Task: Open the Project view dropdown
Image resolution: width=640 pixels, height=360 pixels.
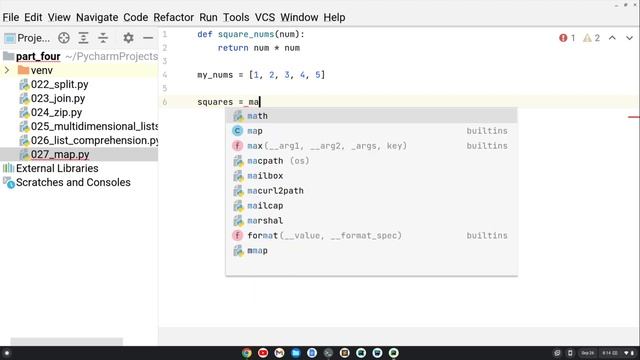Action: [27, 38]
